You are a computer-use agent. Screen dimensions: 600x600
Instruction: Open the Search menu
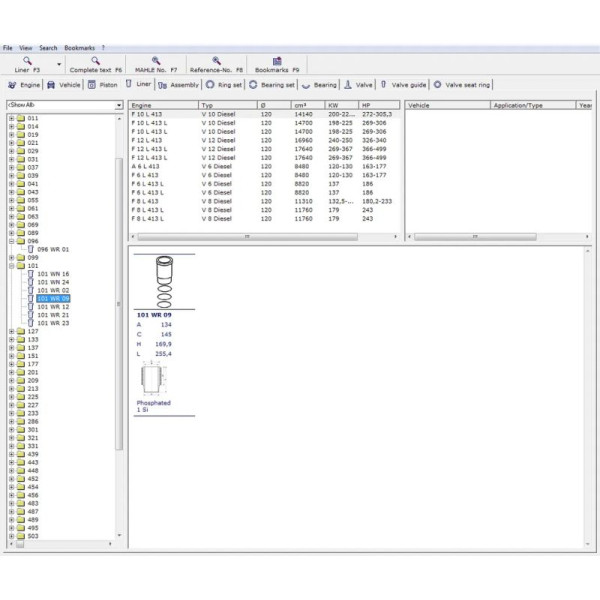pyautogui.click(x=48, y=47)
